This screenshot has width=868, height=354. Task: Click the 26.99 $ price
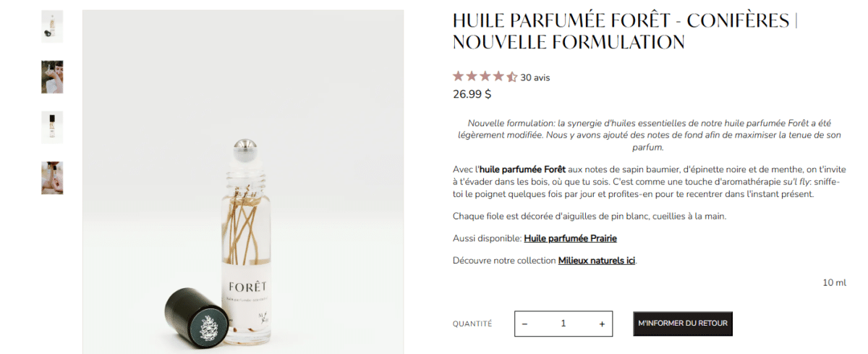[x=472, y=94]
